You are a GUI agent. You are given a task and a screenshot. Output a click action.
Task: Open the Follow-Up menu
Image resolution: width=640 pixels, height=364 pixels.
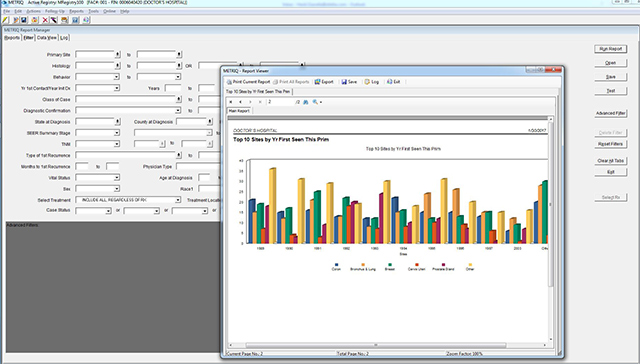[x=55, y=11]
